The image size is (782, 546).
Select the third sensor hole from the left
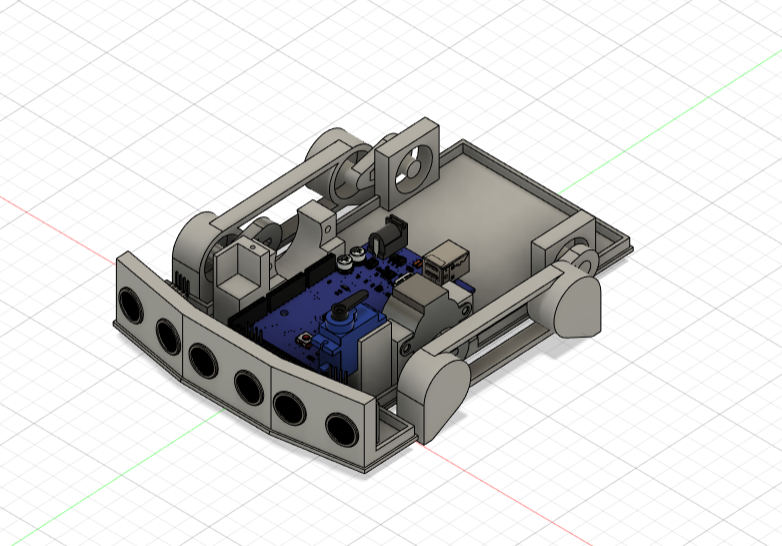pos(204,358)
